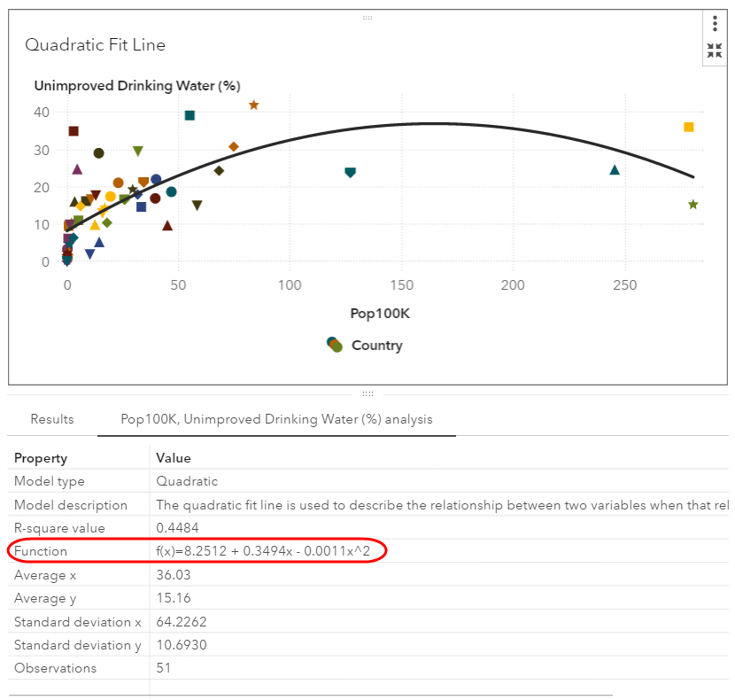Open the Pop100K analysis tab
The height and width of the screenshot is (700, 735).
point(276,419)
